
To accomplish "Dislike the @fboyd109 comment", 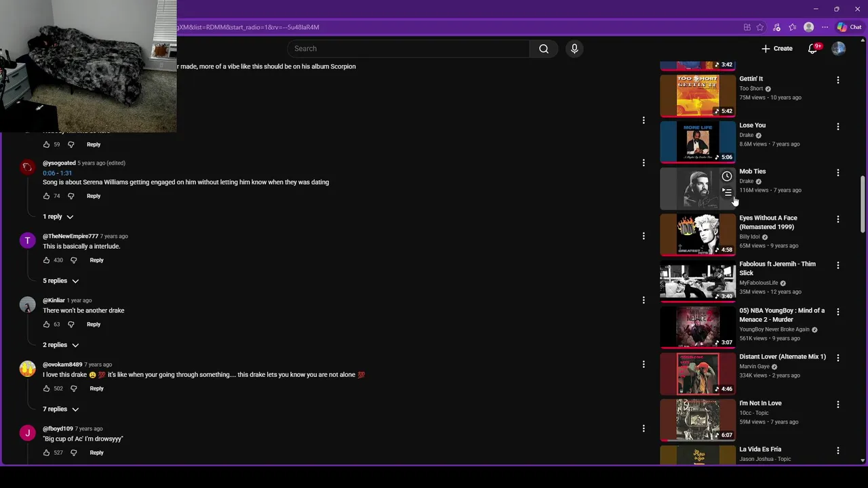I will click(73, 453).
